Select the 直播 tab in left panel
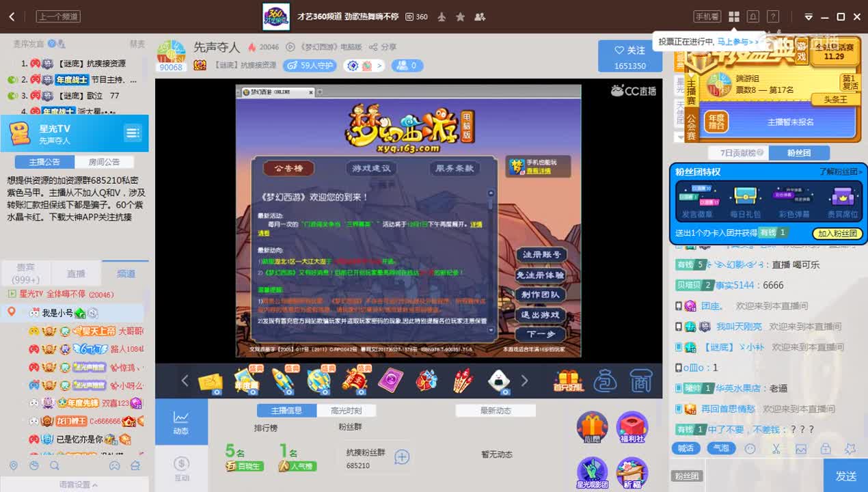Viewport: 868px width, 492px height. pyautogui.click(x=76, y=273)
